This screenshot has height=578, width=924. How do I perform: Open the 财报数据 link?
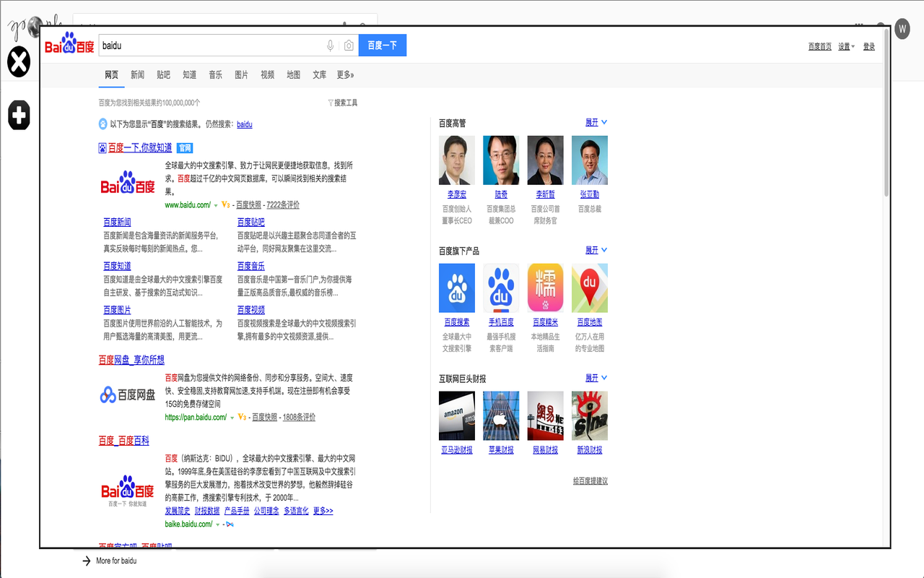[x=207, y=511]
